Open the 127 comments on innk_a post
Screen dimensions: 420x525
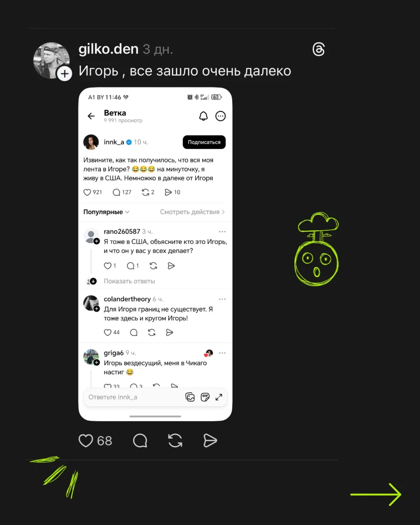[122, 192]
